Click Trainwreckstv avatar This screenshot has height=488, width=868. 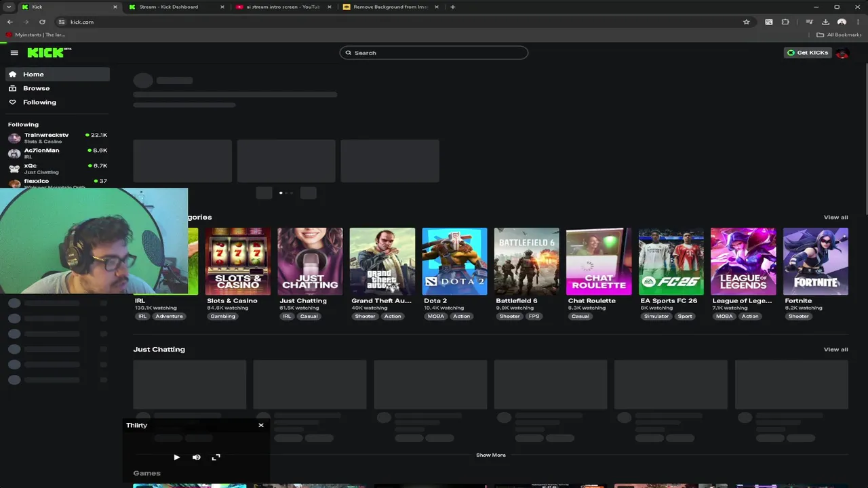14,138
